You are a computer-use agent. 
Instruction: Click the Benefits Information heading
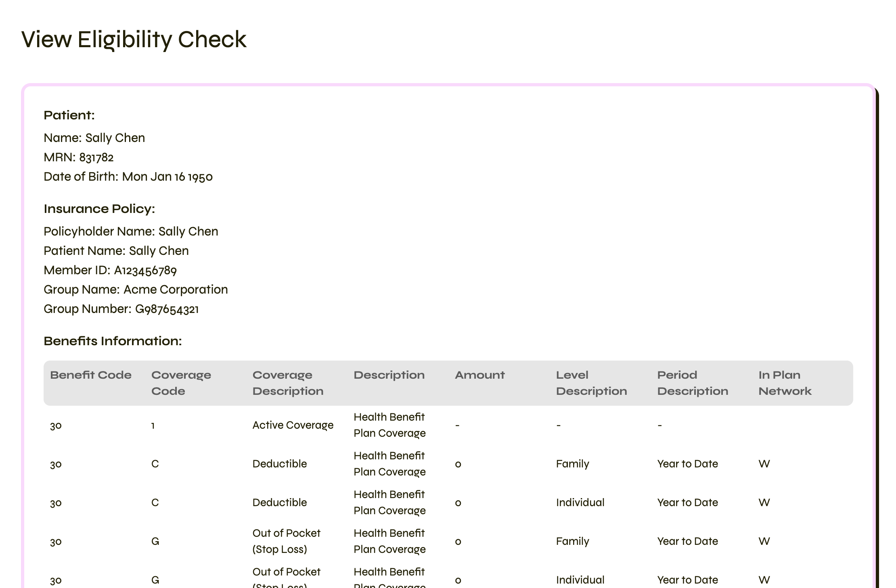point(113,341)
